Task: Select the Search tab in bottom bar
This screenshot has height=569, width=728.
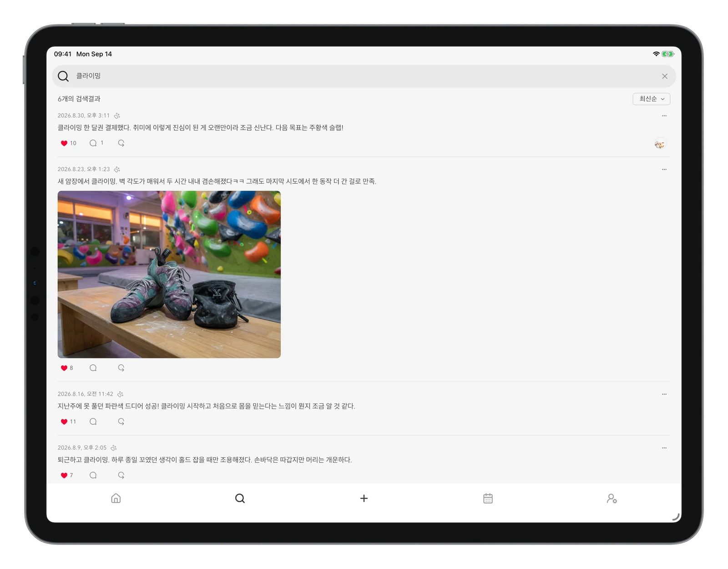Action: click(240, 499)
